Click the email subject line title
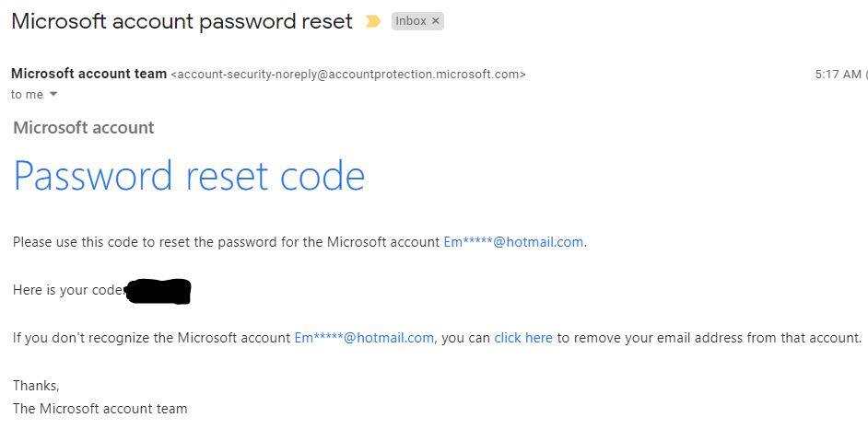 182,21
